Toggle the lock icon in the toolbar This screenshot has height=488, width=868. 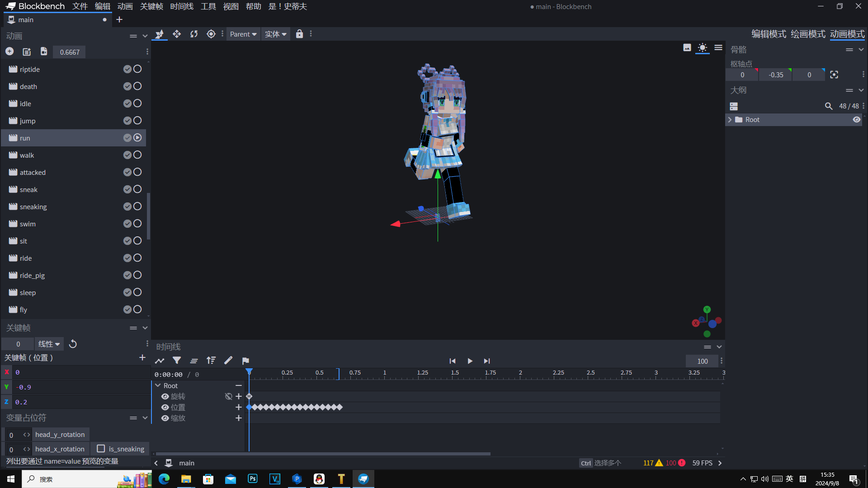click(299, 34)
